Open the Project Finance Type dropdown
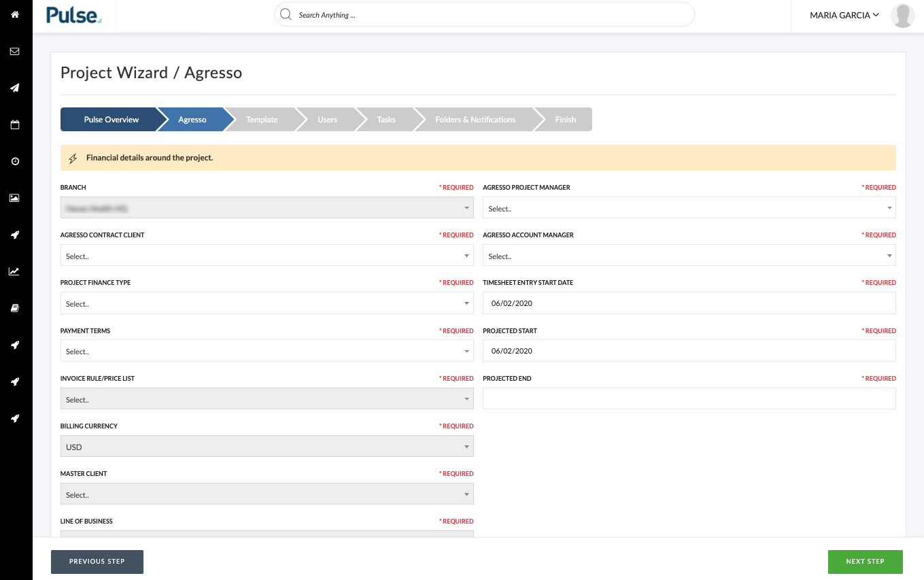Image resolution: width=924 pixels, height=580 pixels. click(x=266, y=303)
